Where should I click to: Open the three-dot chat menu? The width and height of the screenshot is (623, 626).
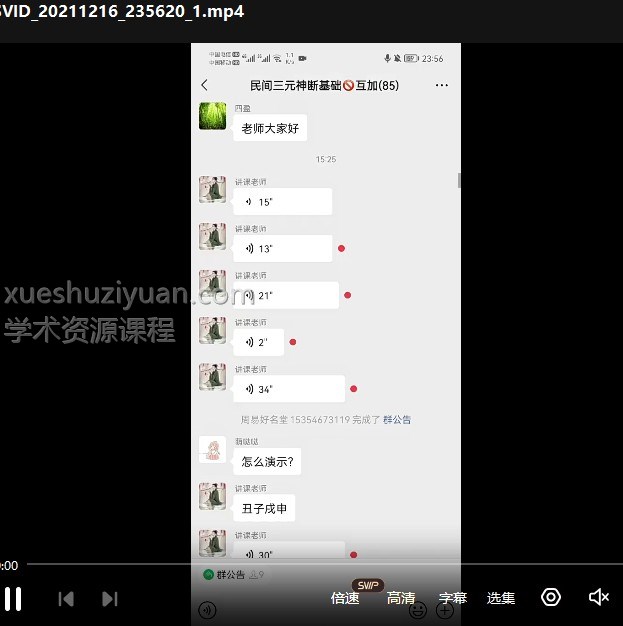click(442, 86)
